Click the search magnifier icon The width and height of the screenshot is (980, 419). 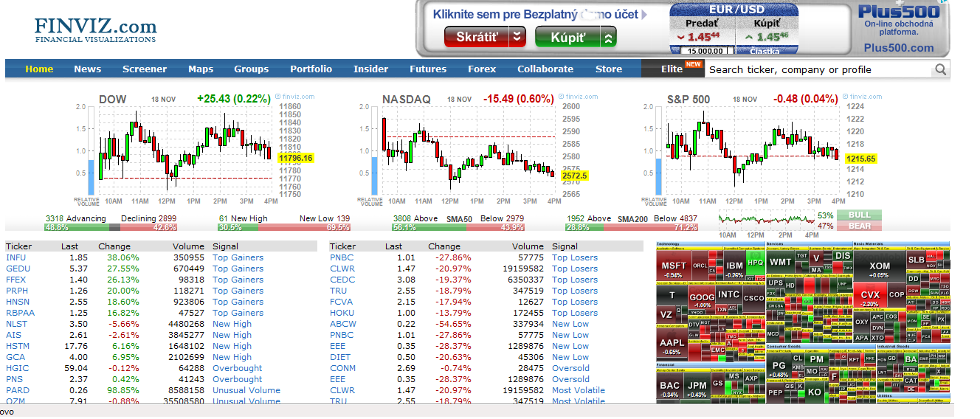[940, 69]
